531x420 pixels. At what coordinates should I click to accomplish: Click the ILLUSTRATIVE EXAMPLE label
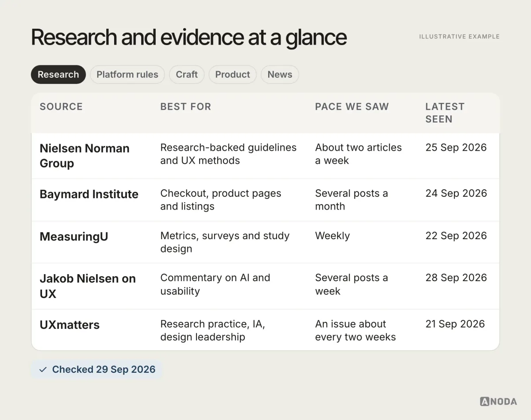click(459, 37)
